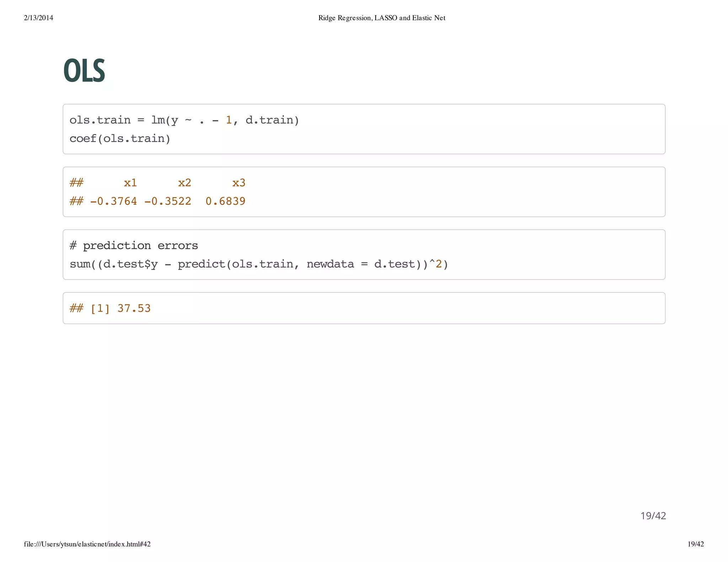The width and height of the screenshot is (728, 562).
Task: Click the -0.3764 coefficient value
Action: [113, 201]
